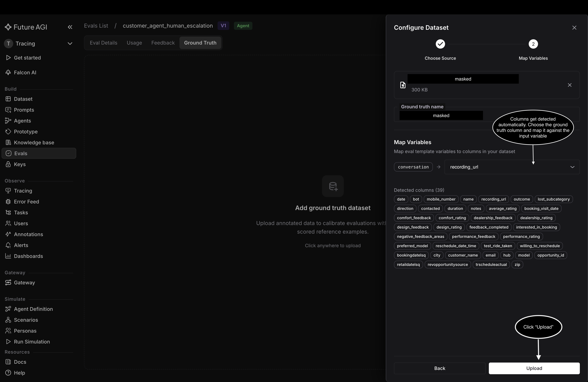
Task: Click the Agents icon in sidebar
Action: point(8,121)
